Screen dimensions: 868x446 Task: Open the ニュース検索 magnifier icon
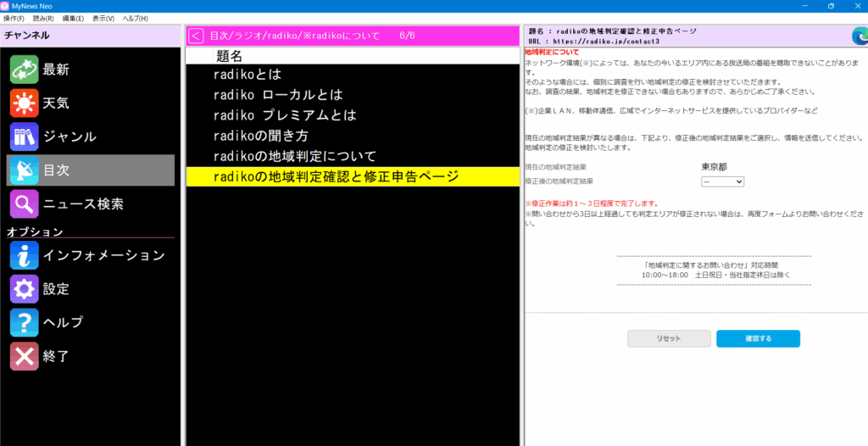(24, 203)
